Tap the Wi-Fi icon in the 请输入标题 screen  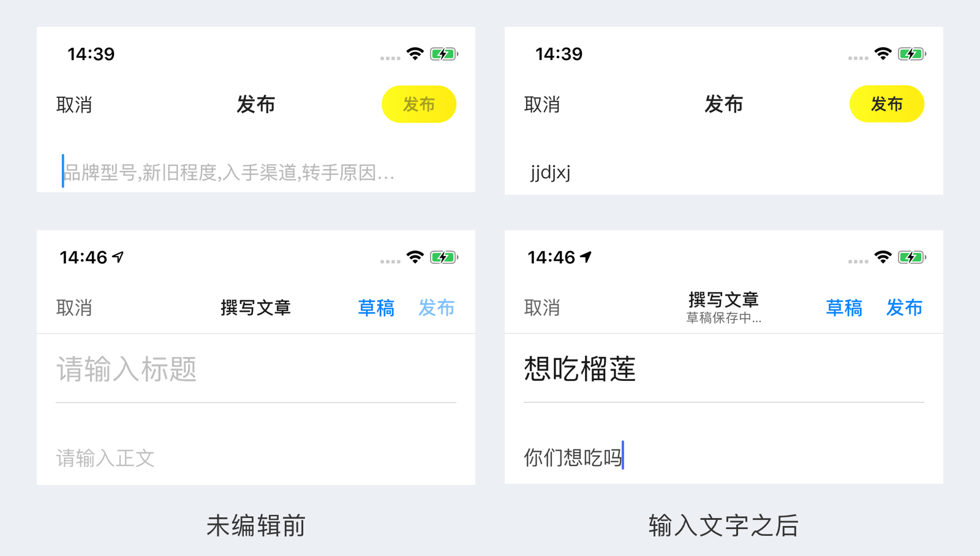(415, 257)
